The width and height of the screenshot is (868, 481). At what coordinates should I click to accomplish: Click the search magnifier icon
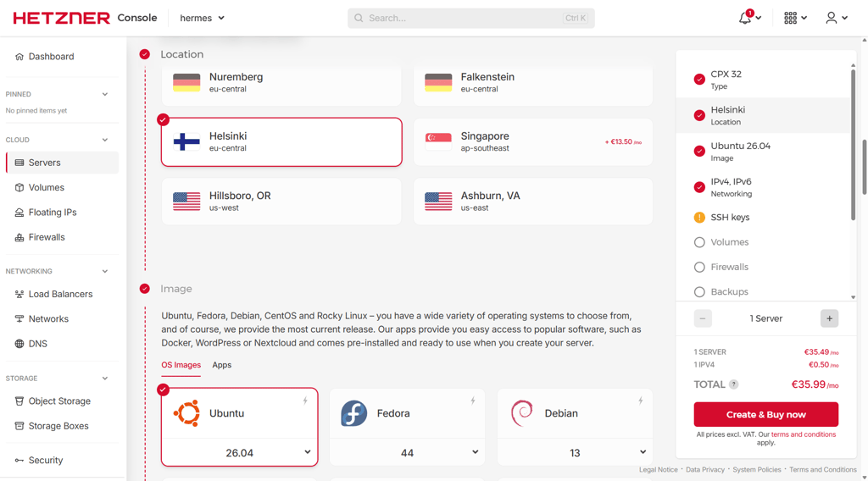359,19
